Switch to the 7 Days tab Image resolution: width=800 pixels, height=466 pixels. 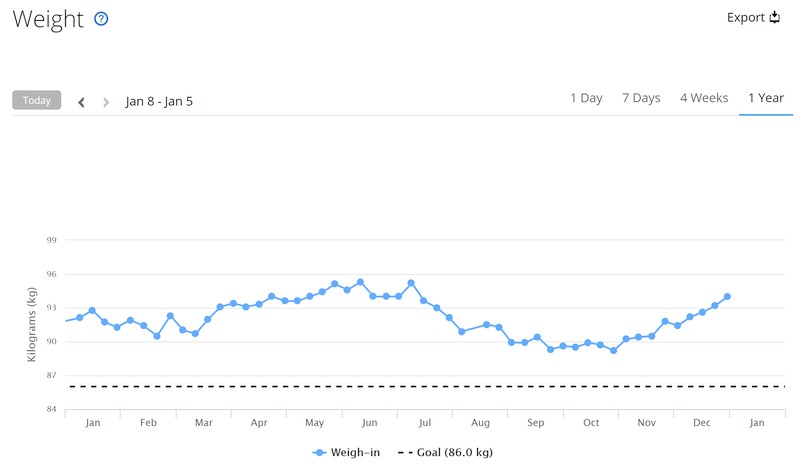click(x=641, y=98)
